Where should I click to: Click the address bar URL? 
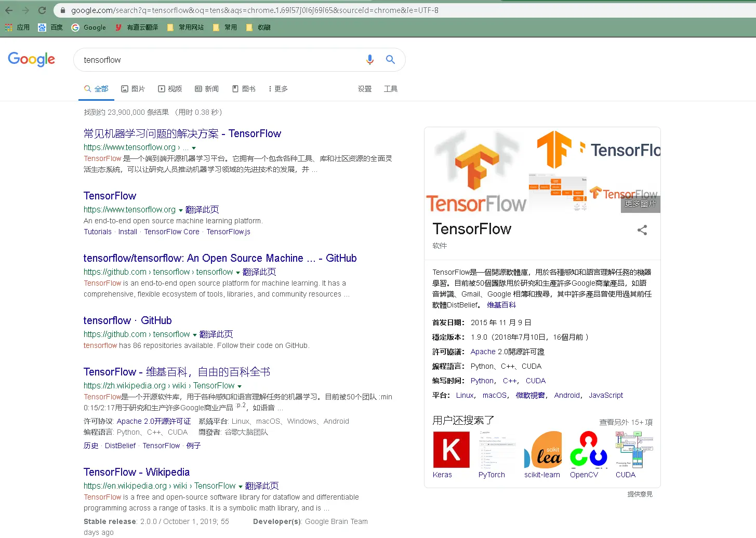(255, 10)
